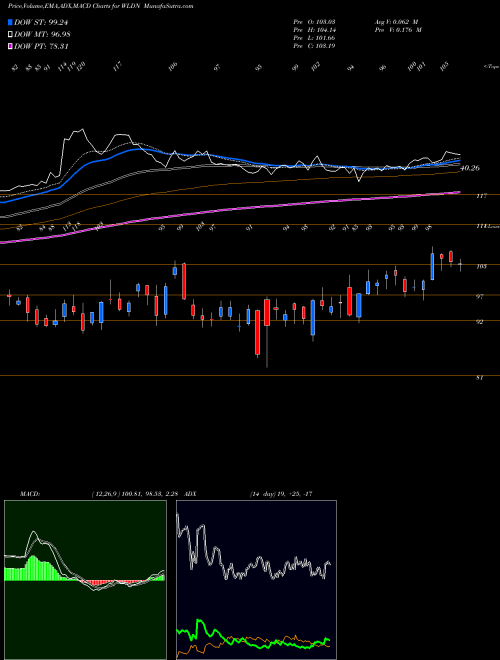
Task: Click the chart title for WLDN MunafaSutra.com
Action: point(101,6)
